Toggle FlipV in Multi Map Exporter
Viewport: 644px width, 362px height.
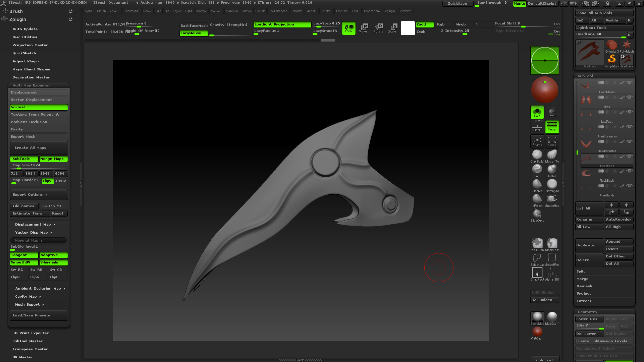click(47, 181)
